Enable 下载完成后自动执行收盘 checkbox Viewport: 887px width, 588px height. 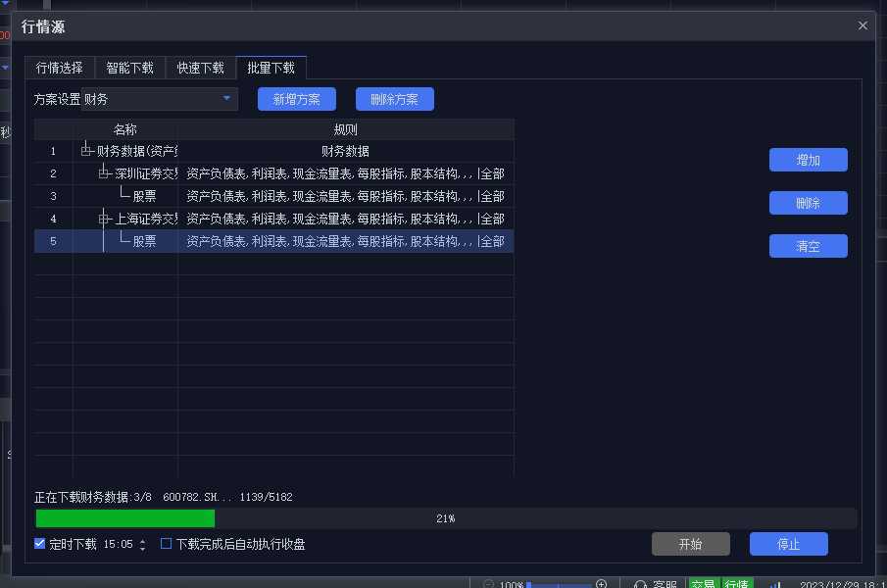[166, 543]
